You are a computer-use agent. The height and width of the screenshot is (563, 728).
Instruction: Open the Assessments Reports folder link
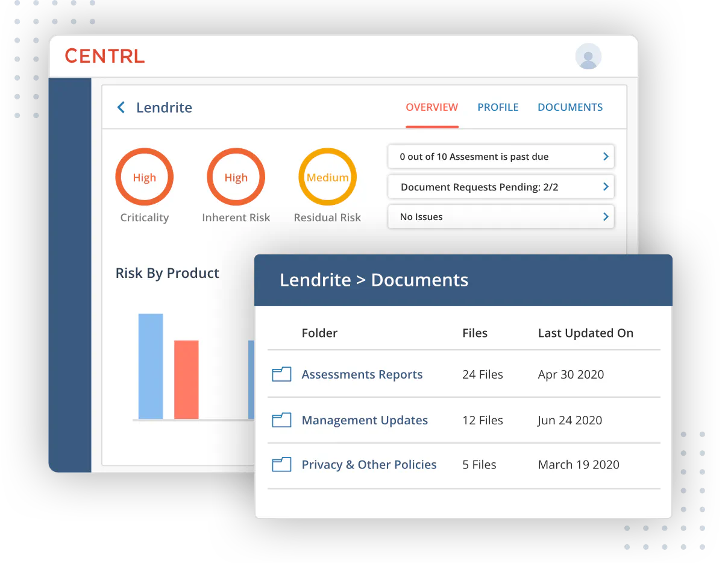(362, 374)
